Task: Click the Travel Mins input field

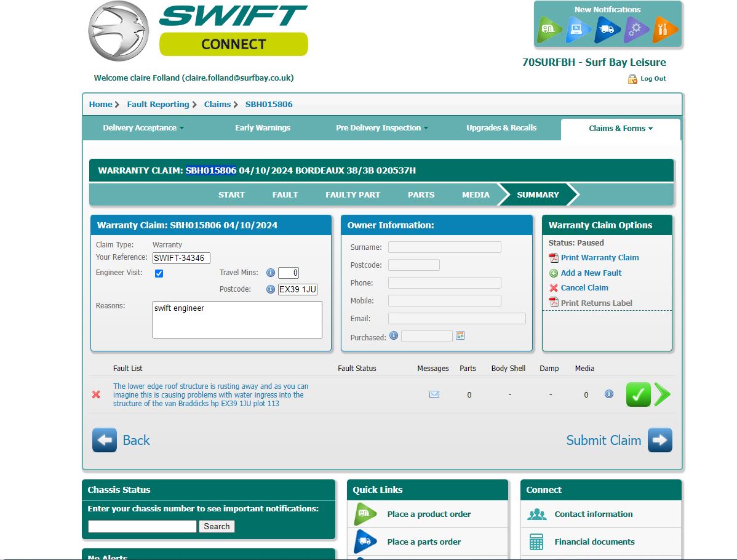Action: [289, 273]
